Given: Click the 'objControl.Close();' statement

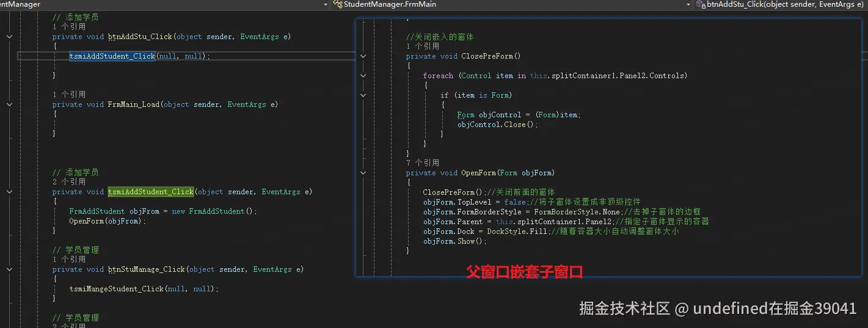Looking at the screenshot, I should click(498, 125).
